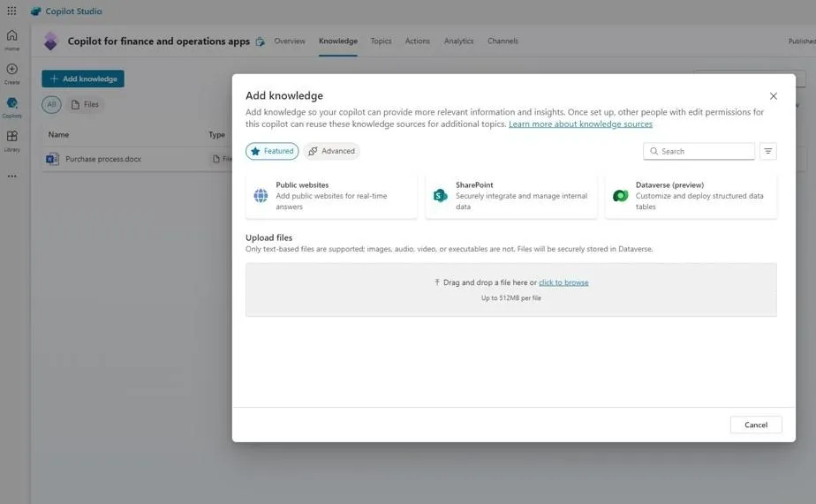Open Learn more about knowledge sources link
Viewport: 816px width, 504px height.
pyautogui.click(x=580, y=124)
